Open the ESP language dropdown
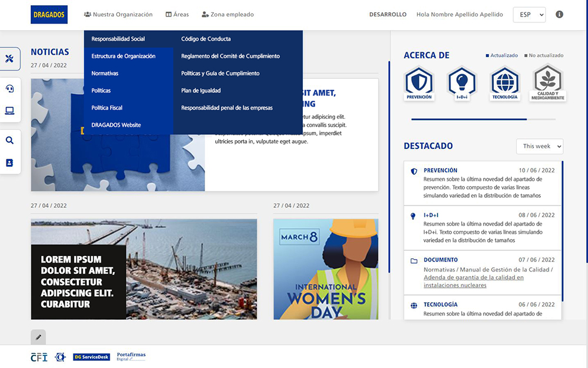The width and height of the screenshot is (588, 368). [x=529, y=15]
